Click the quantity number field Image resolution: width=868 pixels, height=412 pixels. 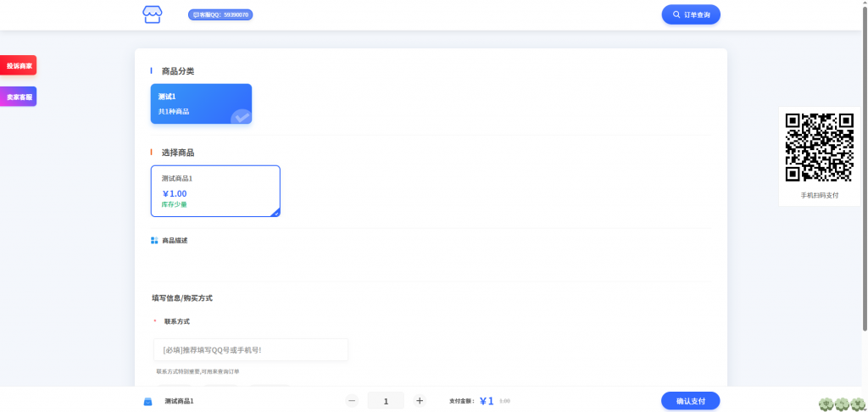point(386,401)
